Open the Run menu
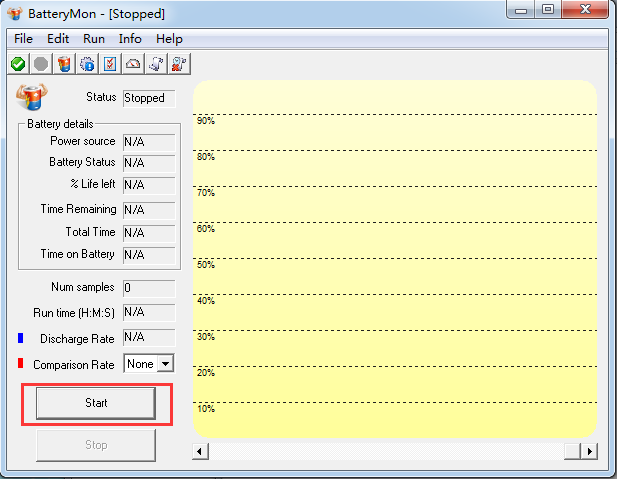The width and height of the screenshot is (617, 479). 94,39
